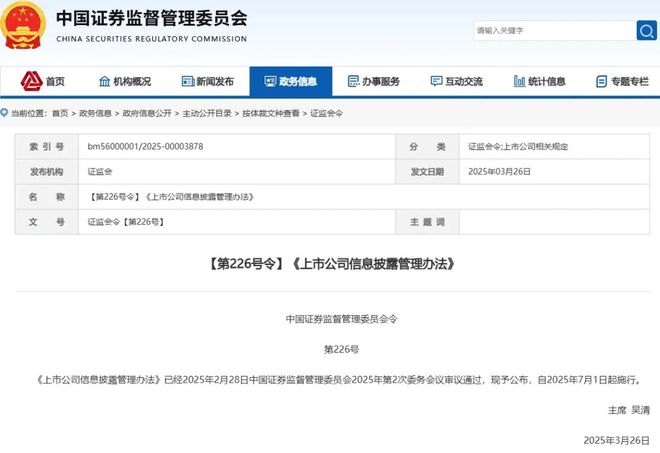Screen dimensions: 660x453
Task: Follow the 主动公开目录 breadcrumb link
Action: pyautogui.click(x=207, y=113)
